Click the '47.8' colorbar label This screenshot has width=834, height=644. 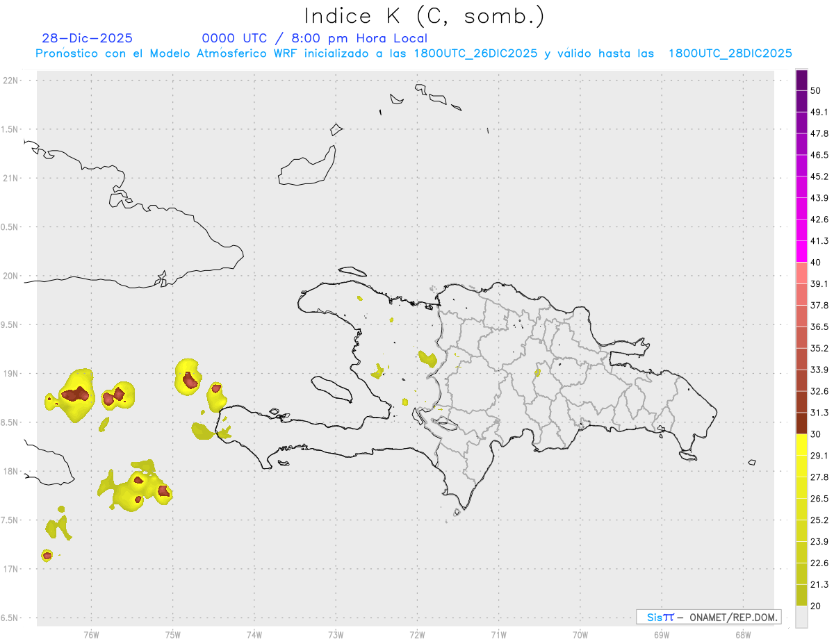[819, 133]
